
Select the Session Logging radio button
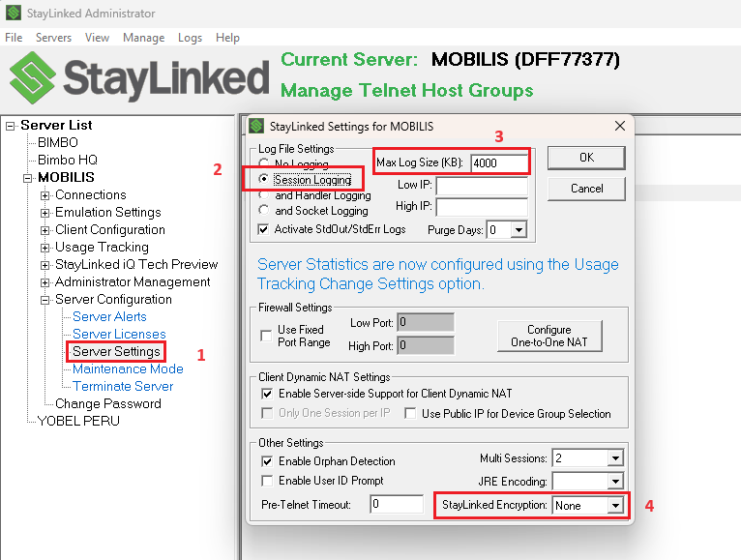click(x=264, y=180)
